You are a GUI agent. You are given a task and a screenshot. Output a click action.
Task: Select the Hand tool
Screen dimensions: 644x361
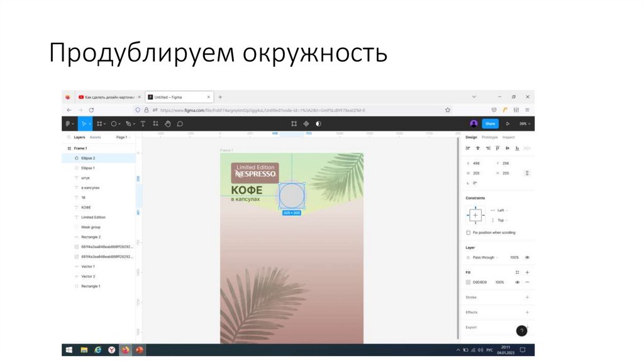(x=168, y=124)
